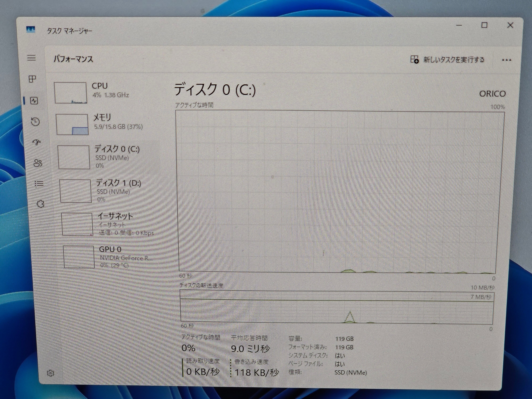Click 新しいタスクを実行する button
The image size is (532, 399).
pos(447,60)
